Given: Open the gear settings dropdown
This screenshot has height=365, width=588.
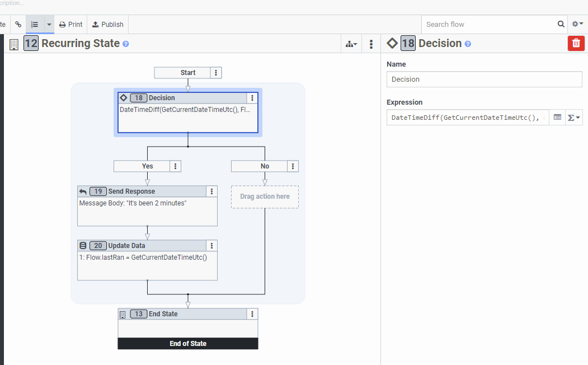Looking at the screenshot, I should click(577, 25).
